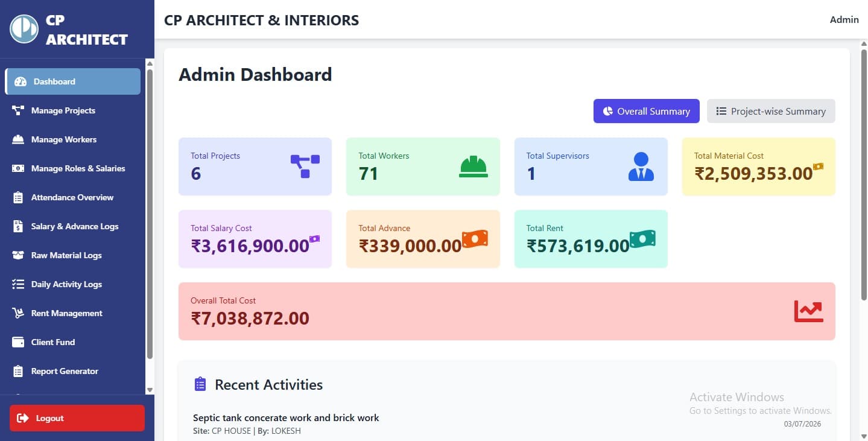This screenshot has width=868, height=441.
Task: Click the main page scroll up arrow
Action: 864,44
